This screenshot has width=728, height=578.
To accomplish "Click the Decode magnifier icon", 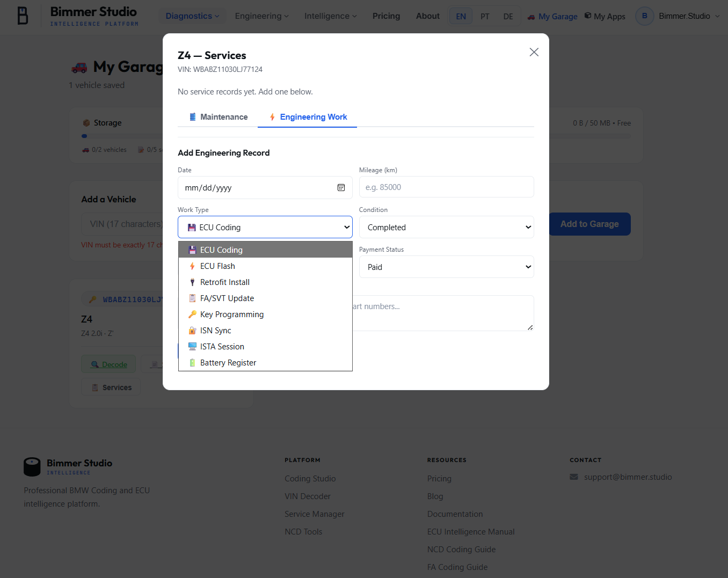I will pos(95,364).
